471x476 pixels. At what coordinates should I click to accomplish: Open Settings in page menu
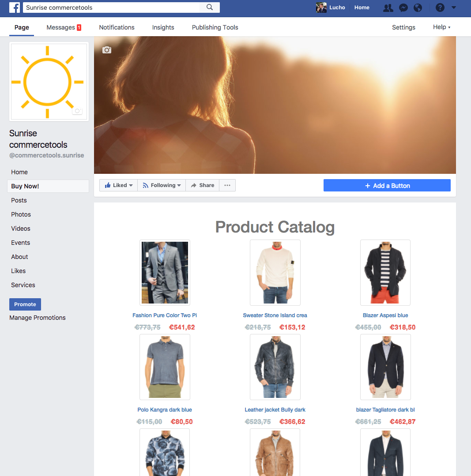tap(403, 27)
